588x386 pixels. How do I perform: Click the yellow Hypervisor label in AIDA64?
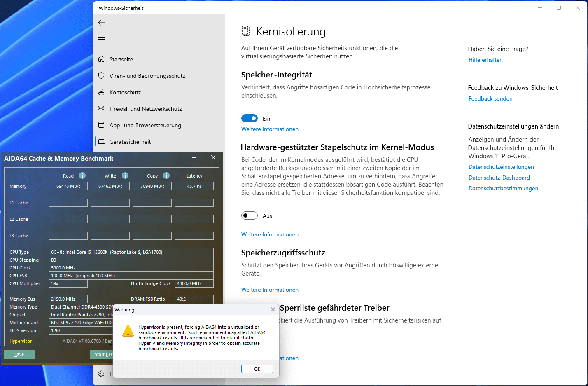(21, 341)
